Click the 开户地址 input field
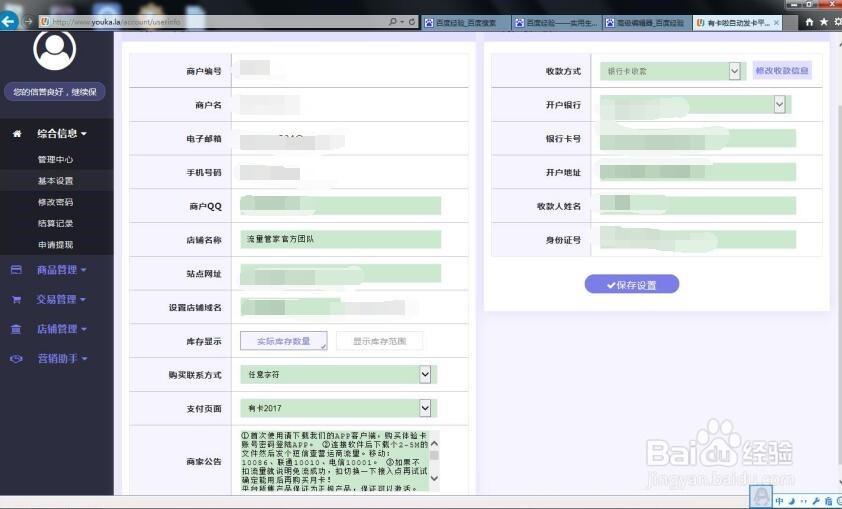This screenshot has height=509, width=842. (698, 172)
